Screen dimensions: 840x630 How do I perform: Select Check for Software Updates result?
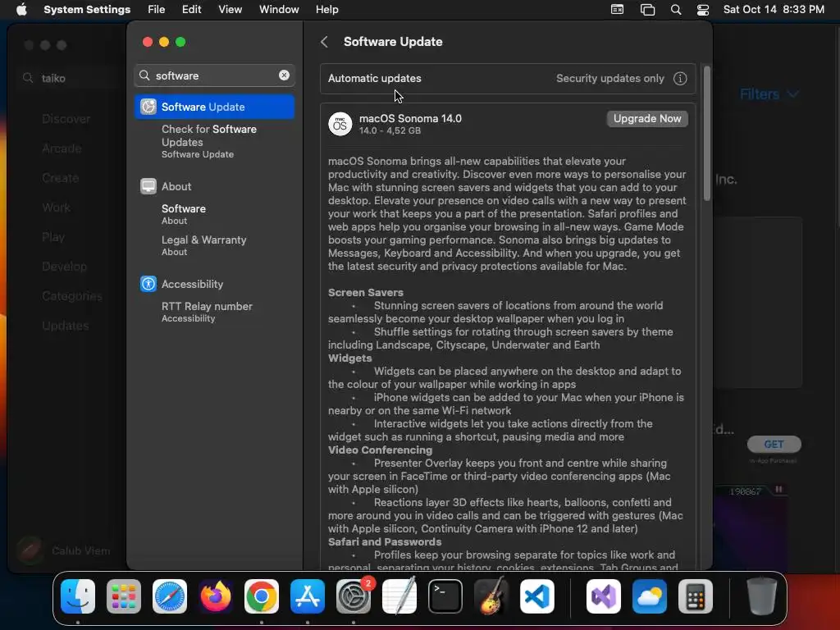point(214,141)
